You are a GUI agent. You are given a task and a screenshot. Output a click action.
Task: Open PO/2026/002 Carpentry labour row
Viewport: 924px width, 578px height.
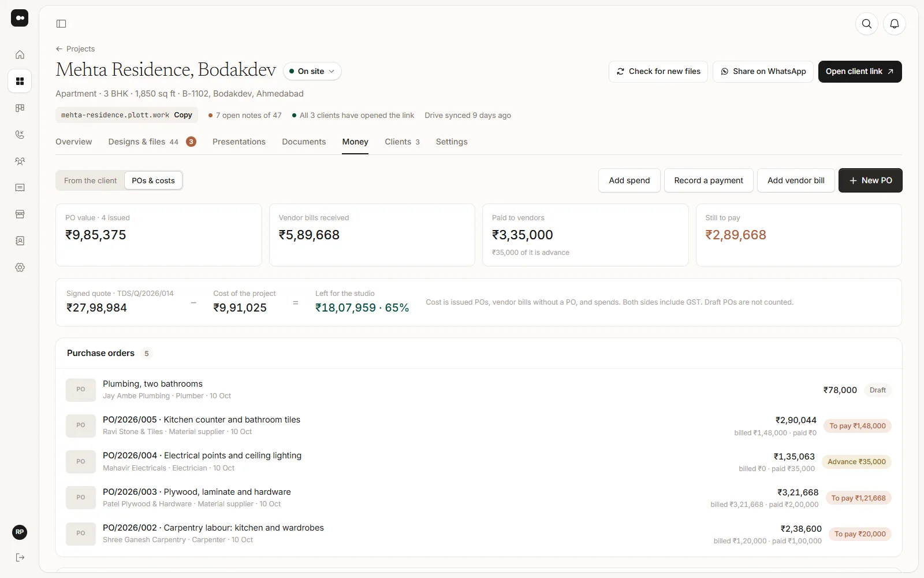tap(479, 534)
